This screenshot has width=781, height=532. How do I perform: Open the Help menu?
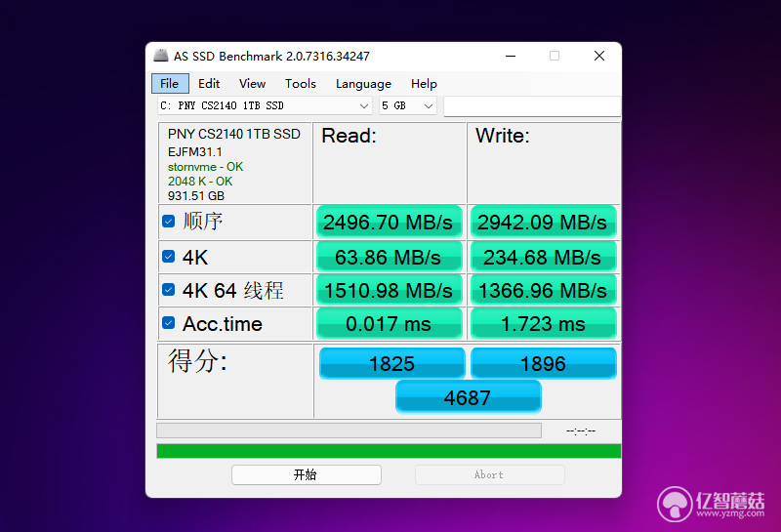[424, 84]
